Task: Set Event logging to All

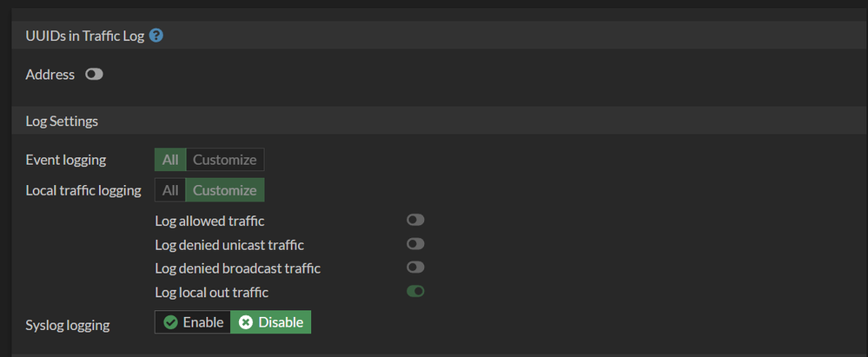Action: [x=170, y=160]
